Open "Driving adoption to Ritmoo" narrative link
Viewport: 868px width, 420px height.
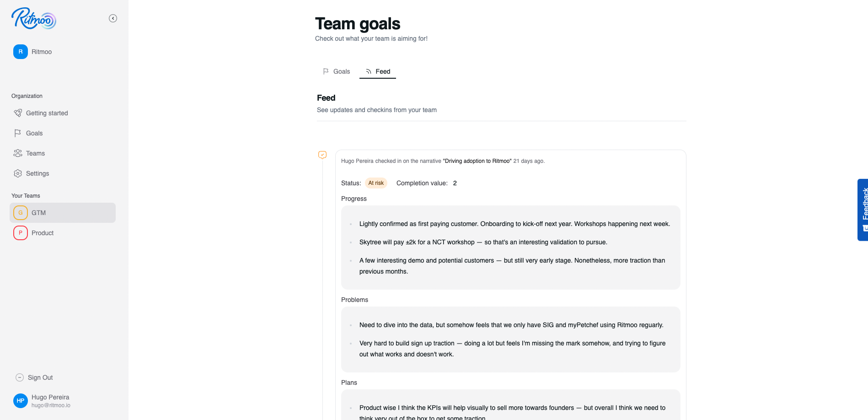[x=477, y=161]
